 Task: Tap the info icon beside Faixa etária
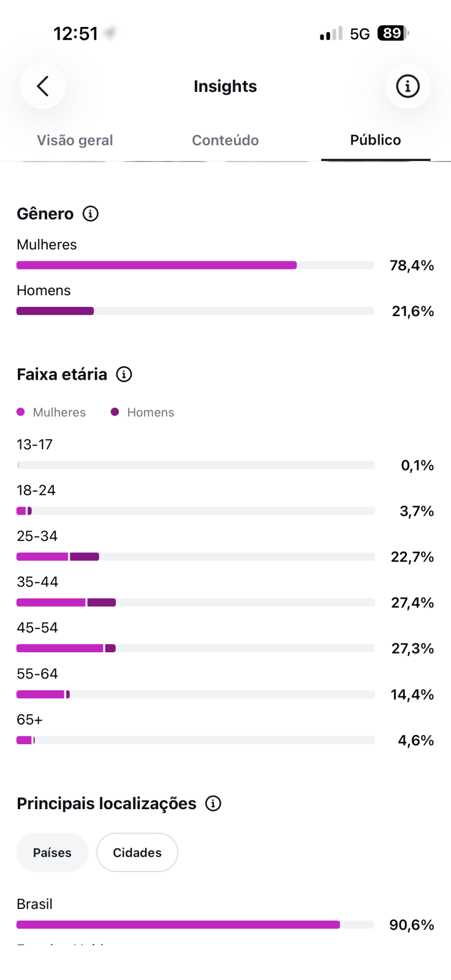coord(124,374)
